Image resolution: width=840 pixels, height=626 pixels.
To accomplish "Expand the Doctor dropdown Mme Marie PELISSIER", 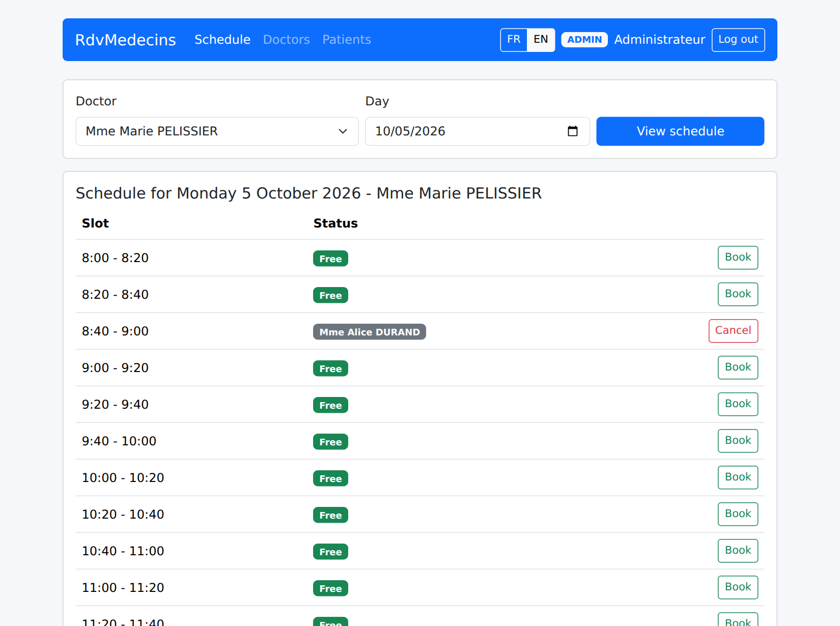I will click(x=217, y=131).
